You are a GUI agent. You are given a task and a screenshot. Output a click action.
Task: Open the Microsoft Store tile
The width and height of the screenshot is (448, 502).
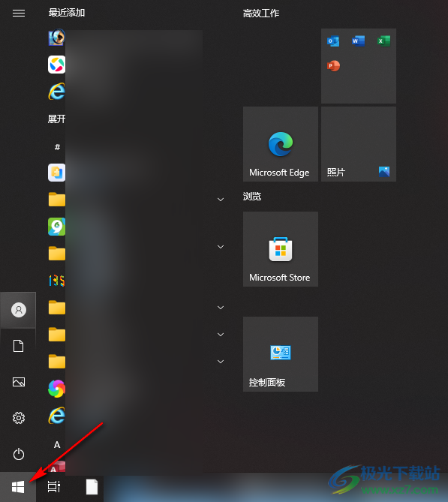281,249
